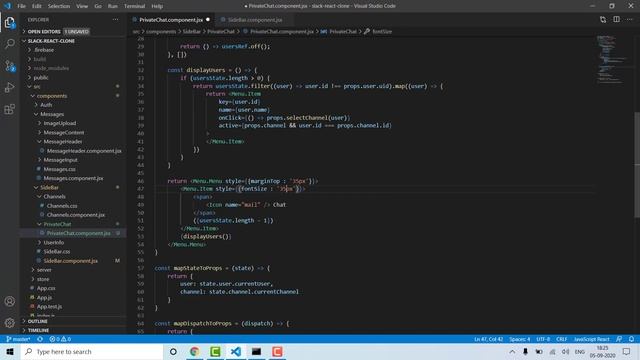Screen dimensions: 640x360
Task: Expand the Timeline section
Action: click(x=38, y=330)
